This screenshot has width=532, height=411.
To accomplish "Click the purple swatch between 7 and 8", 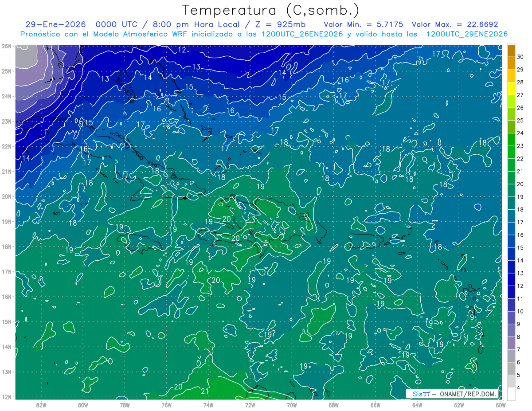I will 511,343.
